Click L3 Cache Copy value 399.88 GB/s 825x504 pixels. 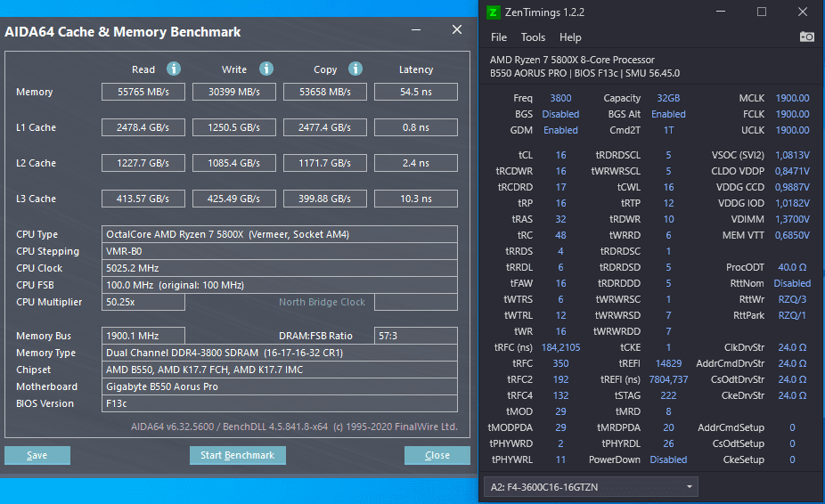325,199
